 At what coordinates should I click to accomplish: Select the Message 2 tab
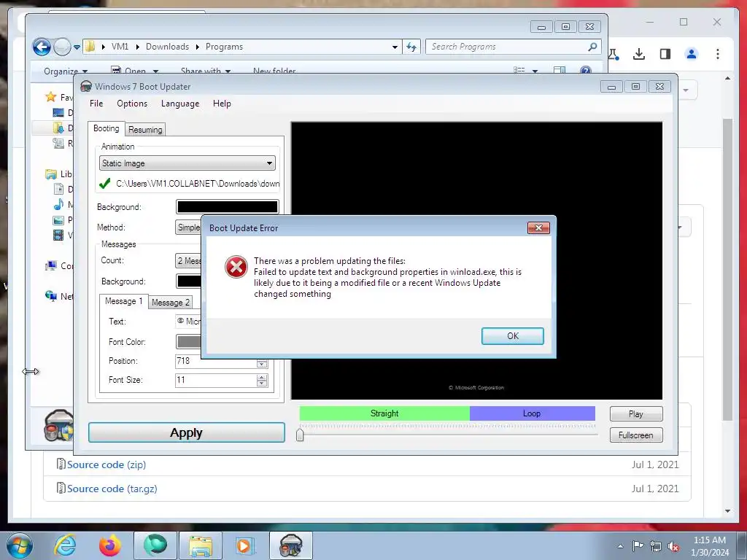pos(170,303)
